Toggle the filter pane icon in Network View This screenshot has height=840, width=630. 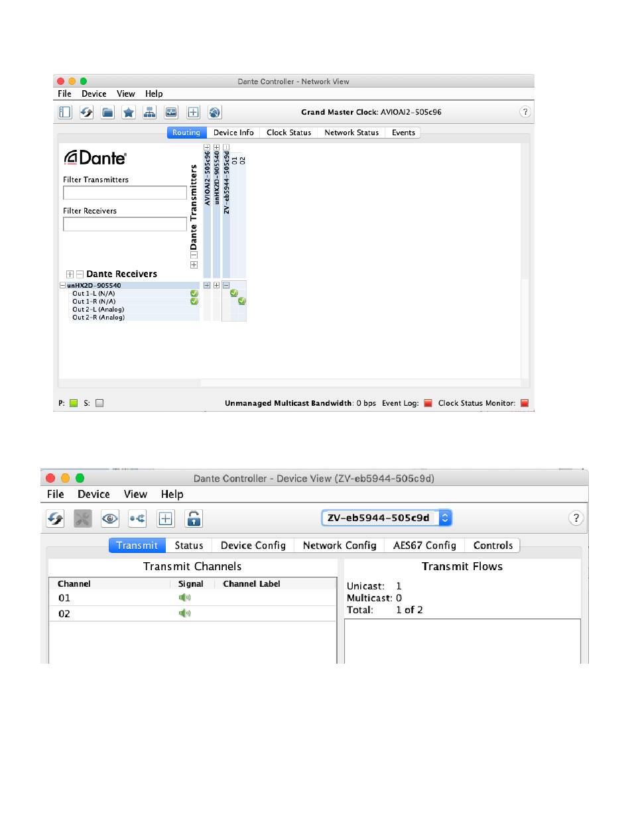pyautogui.click(x=65, y=113)
